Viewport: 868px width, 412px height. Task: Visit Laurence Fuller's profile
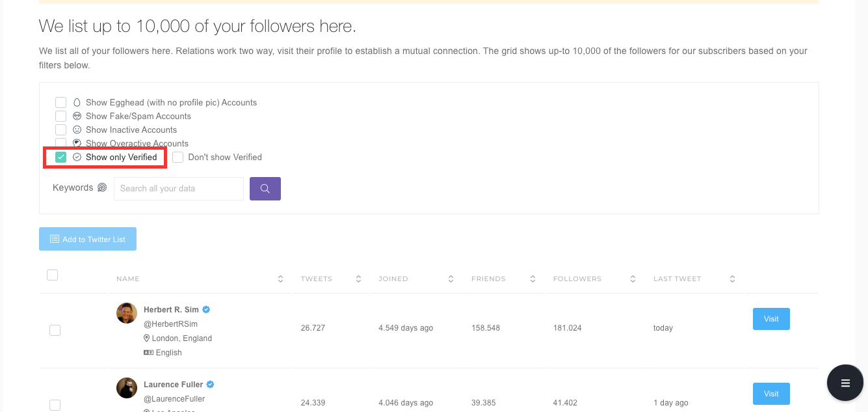771,394
